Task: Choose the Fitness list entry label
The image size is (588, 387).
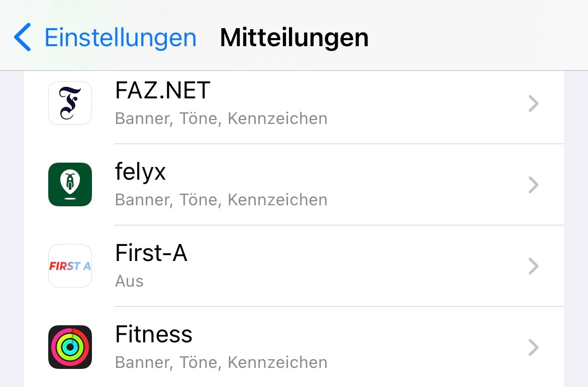Action: click(x=154, y=335)
